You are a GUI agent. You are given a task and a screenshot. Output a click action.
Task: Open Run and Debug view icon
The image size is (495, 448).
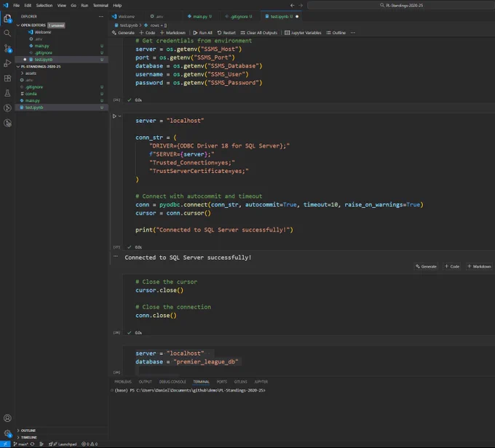coord(7,63)
